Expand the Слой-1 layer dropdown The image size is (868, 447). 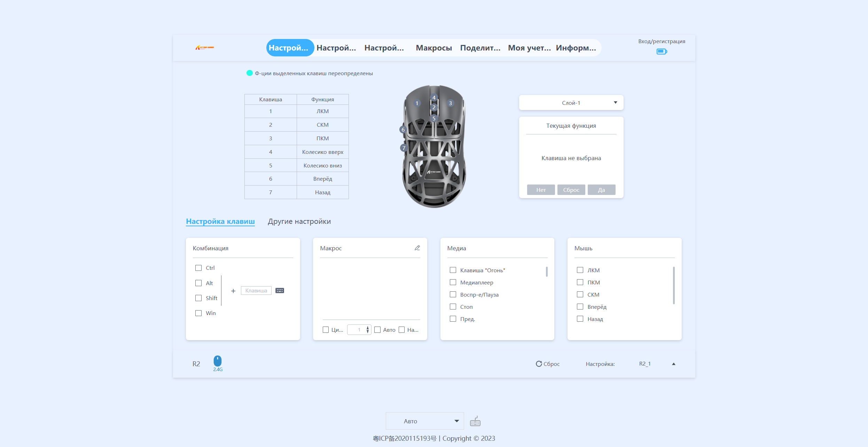point(571,103)
